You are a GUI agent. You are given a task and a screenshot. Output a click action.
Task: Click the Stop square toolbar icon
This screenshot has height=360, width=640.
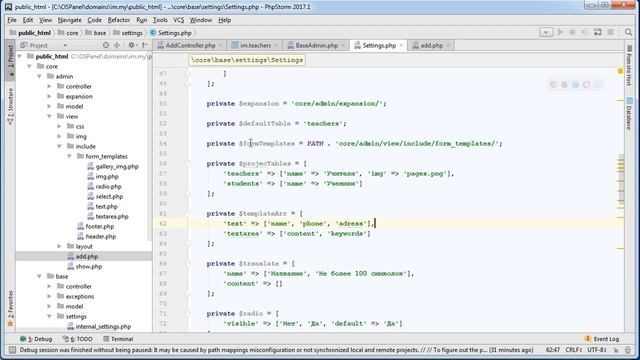[611, 32]
